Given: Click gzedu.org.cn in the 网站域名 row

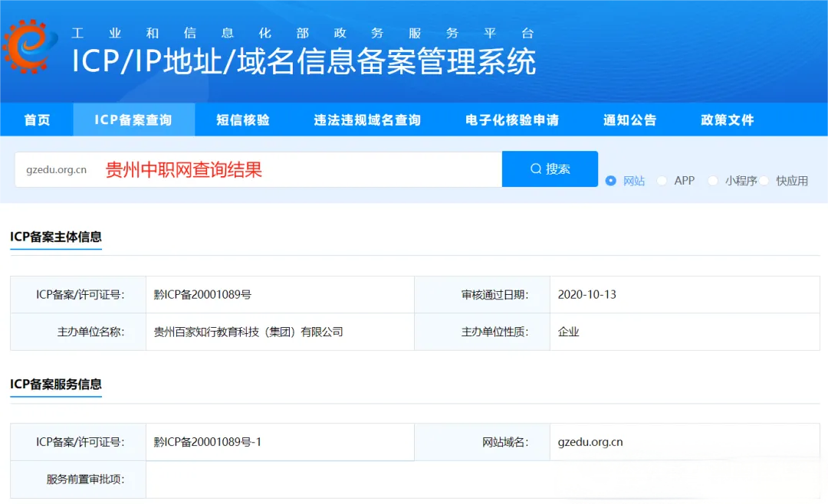Looking at the screenshot, I should pos(590,442).
